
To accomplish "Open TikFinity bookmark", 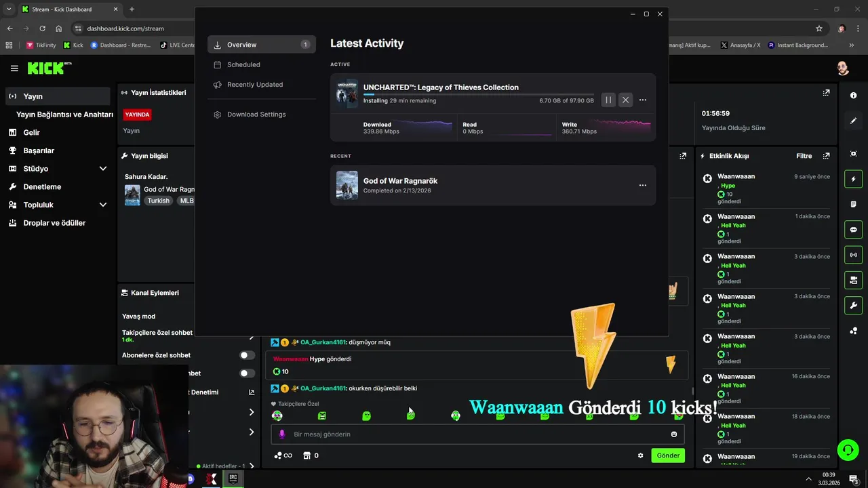I will 41,45.
